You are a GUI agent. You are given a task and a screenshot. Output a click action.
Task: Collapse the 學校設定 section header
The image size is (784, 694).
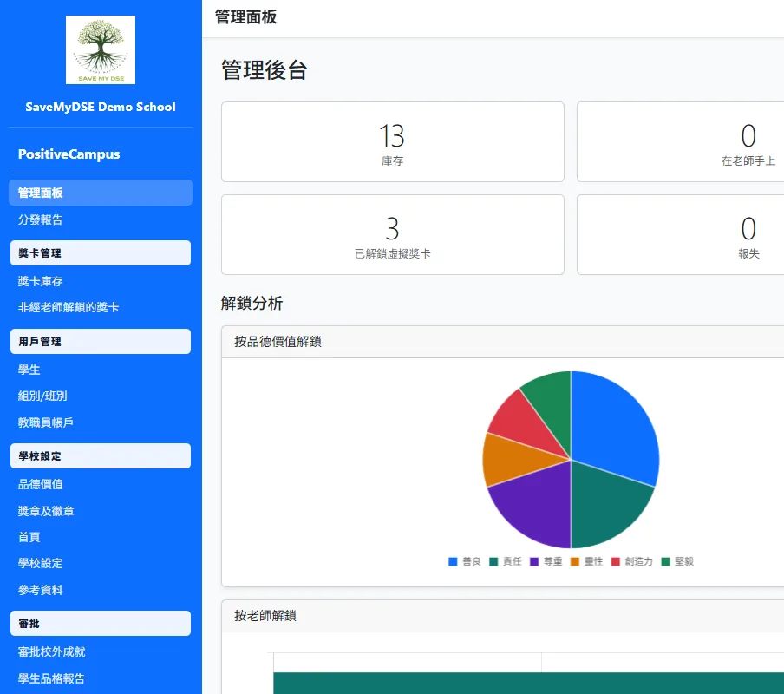click(101, 456)
